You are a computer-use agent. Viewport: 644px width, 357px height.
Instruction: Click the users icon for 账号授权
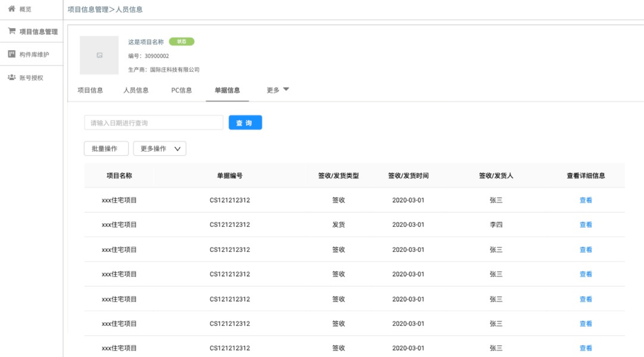[x=11, y=77]
